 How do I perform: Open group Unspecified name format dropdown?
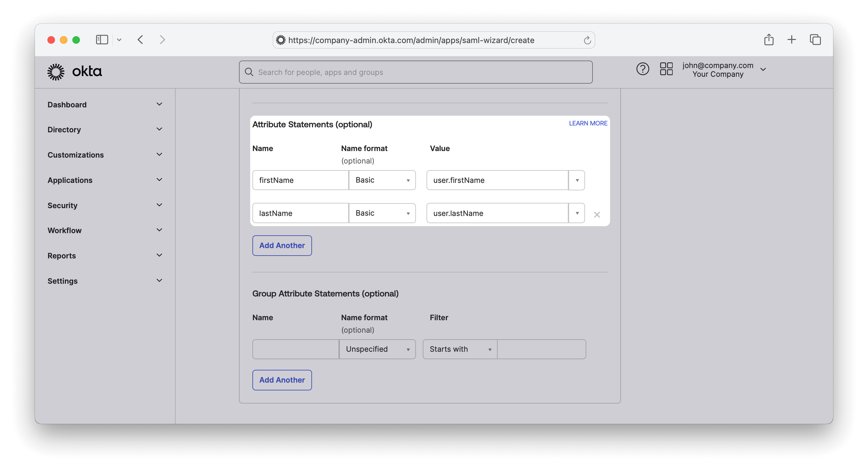(x=378, y=349)
